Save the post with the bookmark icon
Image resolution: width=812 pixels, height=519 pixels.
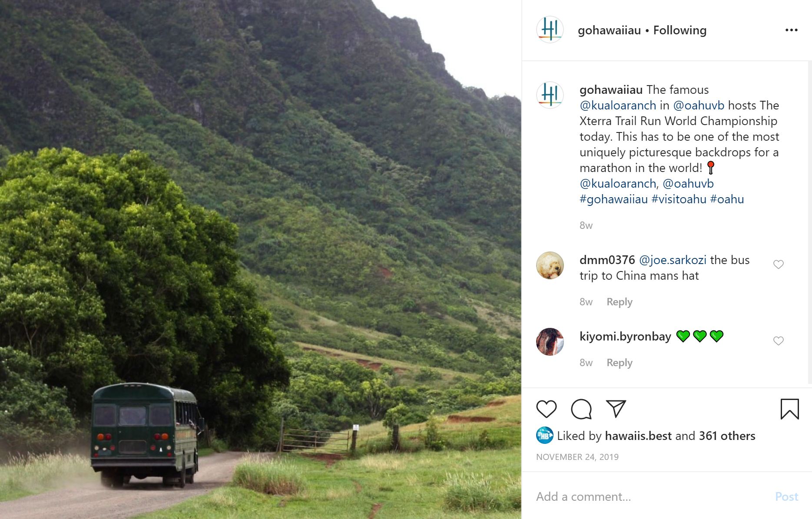789,409
